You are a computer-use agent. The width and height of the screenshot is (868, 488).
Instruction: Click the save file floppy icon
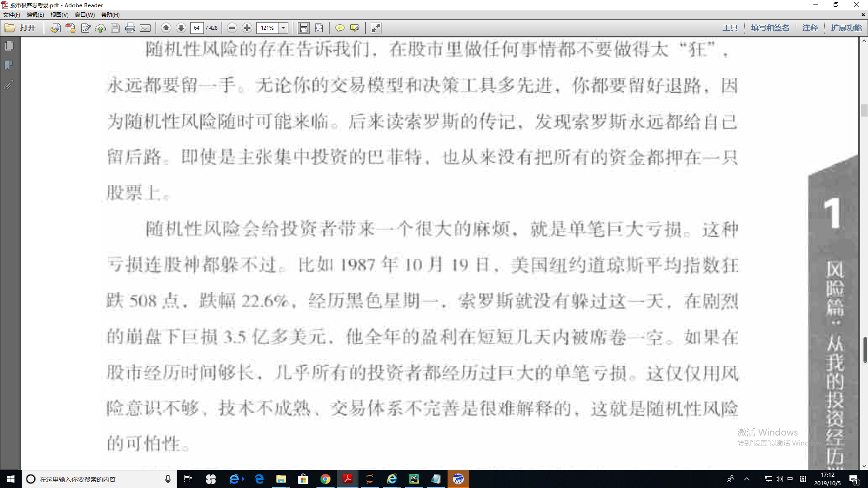tap(115, 28)
